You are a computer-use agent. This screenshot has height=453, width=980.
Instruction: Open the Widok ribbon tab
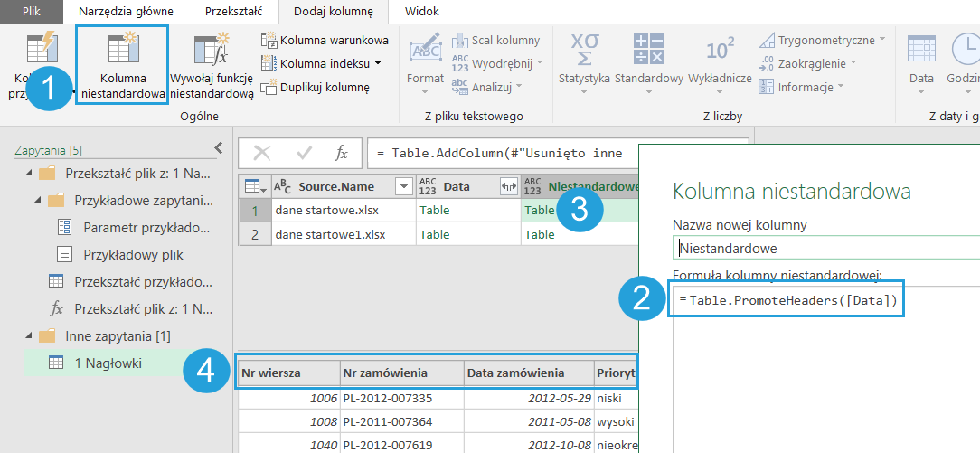(x=421, y=12)
